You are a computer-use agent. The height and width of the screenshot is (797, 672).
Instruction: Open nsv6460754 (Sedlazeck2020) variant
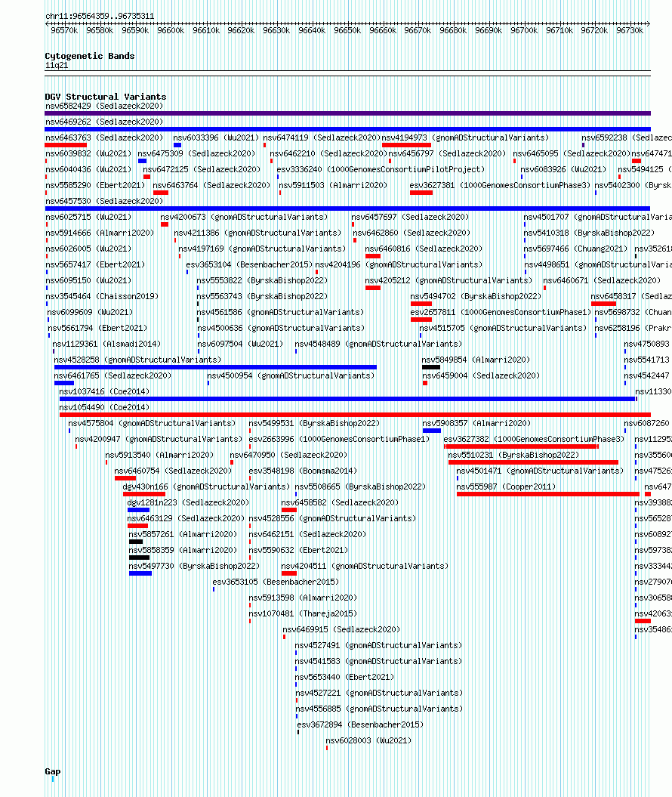coord(173,471)
